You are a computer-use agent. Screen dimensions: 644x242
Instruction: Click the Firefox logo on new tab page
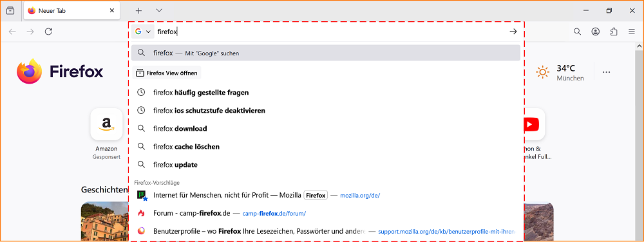[60, 72]
